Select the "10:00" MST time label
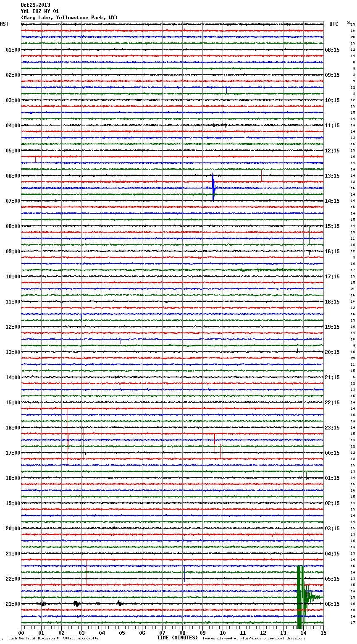The image size is (357, 644). coord(13,277)
